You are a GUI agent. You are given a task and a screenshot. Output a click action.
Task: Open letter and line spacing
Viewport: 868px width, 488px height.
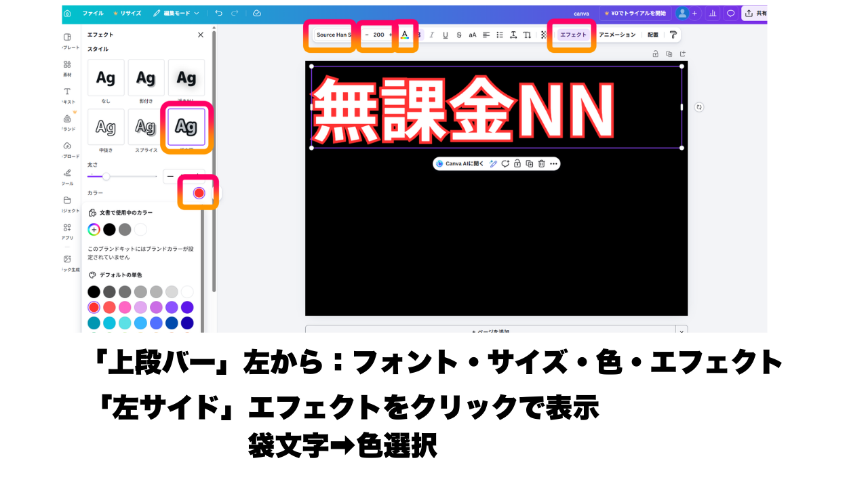click(513, 35)
